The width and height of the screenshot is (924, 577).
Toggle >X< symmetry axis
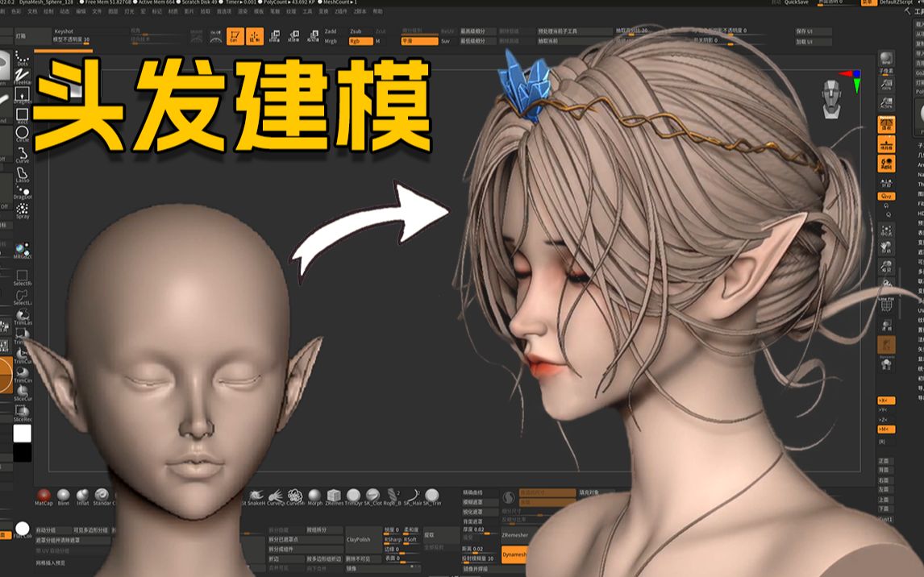pos(886,401)
